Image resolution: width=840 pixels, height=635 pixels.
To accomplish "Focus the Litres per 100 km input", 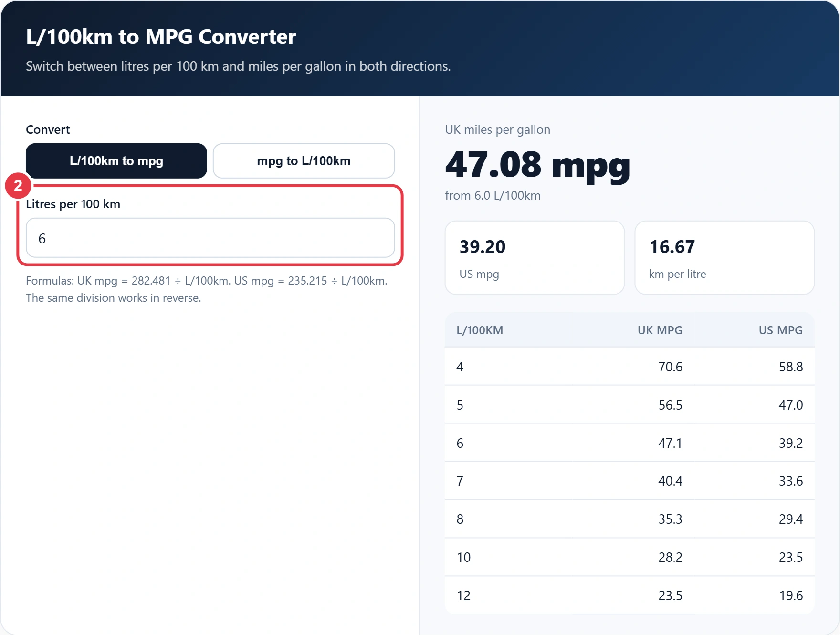I will point(210,238).
